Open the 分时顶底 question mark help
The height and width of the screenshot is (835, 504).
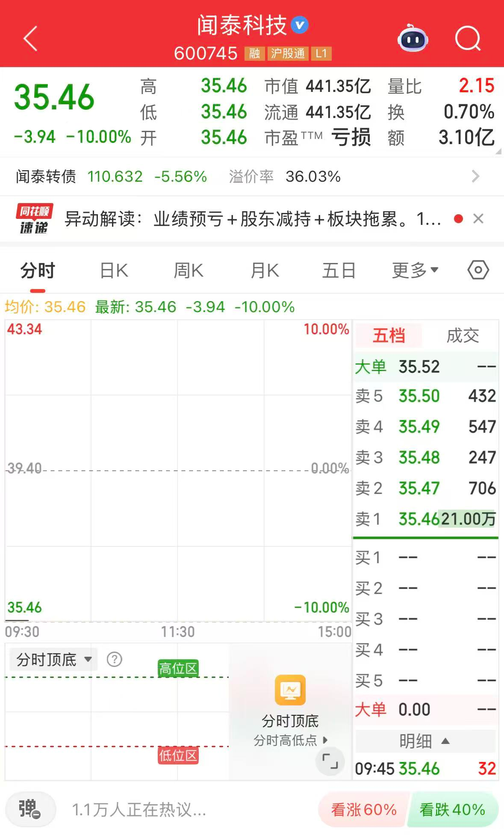[114, 659]
